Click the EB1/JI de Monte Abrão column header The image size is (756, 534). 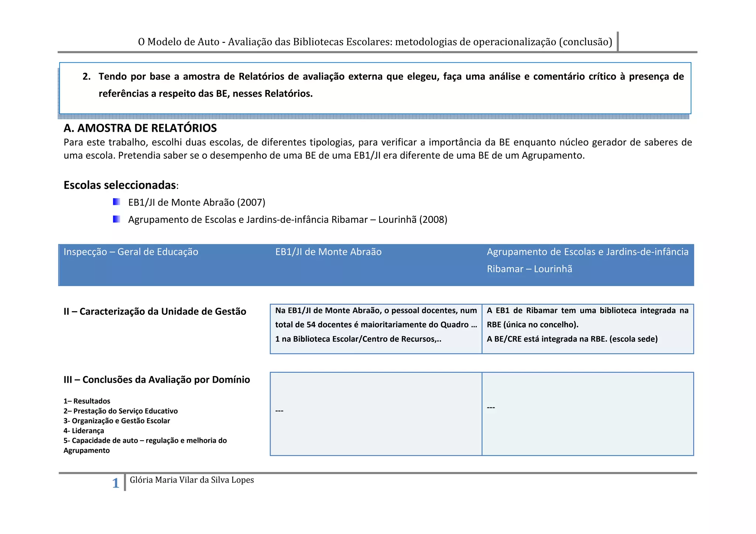click(x=328, y=252)
